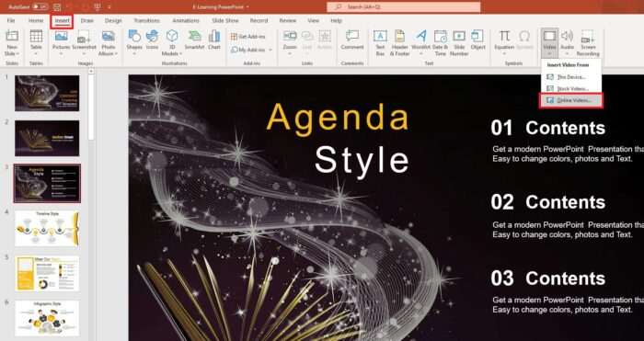This screenshot has width=644, height=341.
Task: Insert a Table from the ribbon
Action: coord(36,42)
